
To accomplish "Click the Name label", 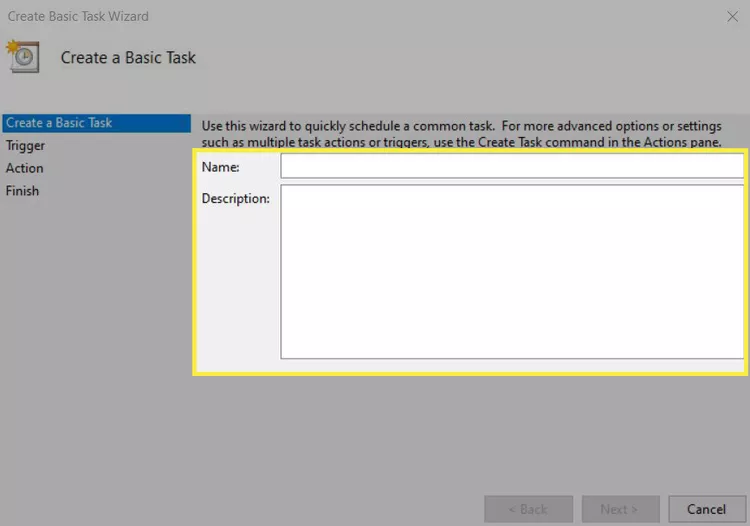I will (x=221, y=167).
